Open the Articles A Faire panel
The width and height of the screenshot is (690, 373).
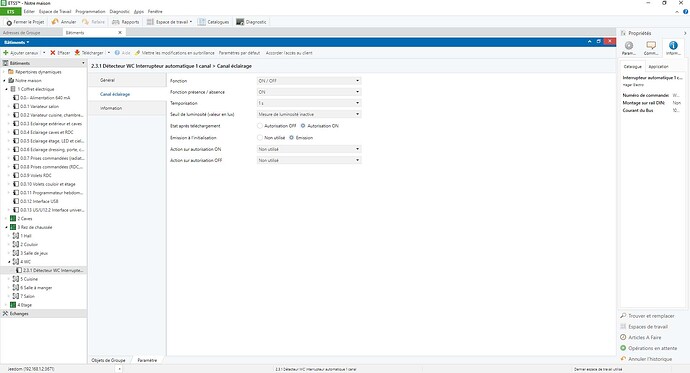(x=641, y=337)
